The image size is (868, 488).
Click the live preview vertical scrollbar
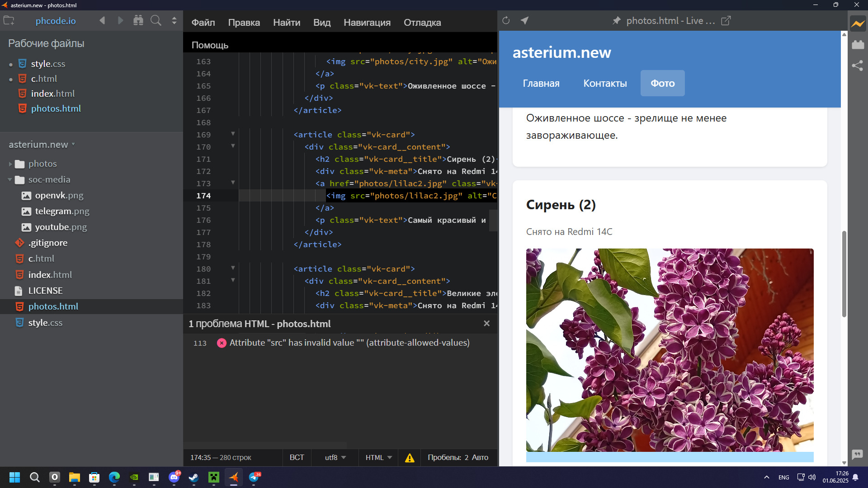pyautogui.click(x=844, y=274)
